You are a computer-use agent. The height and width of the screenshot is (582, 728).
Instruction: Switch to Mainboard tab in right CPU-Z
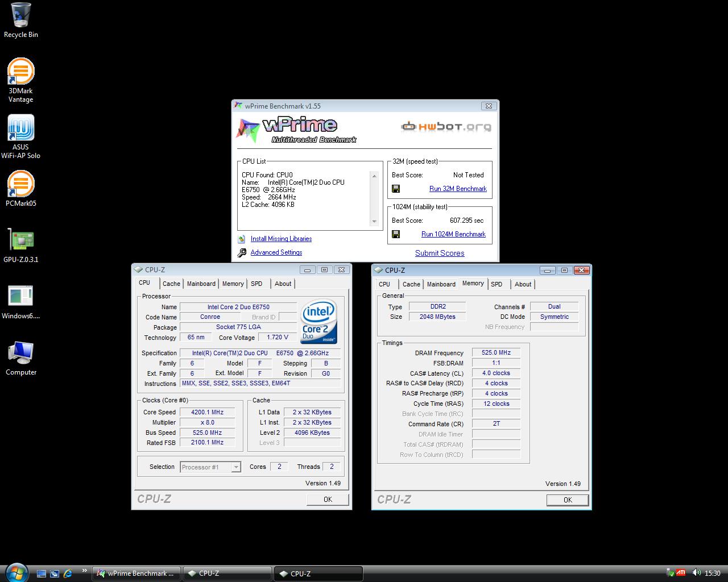tap(441, 284)
